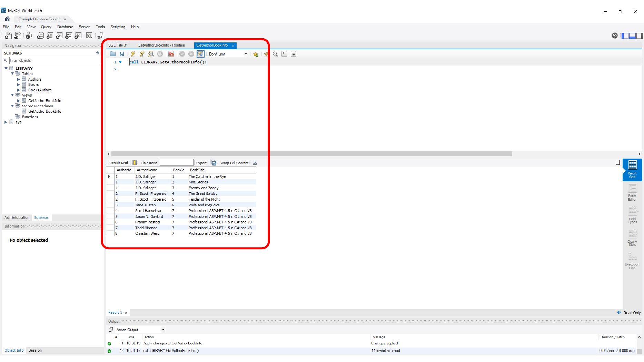
Task: Export recordset to external file
Action: (213, 163)
